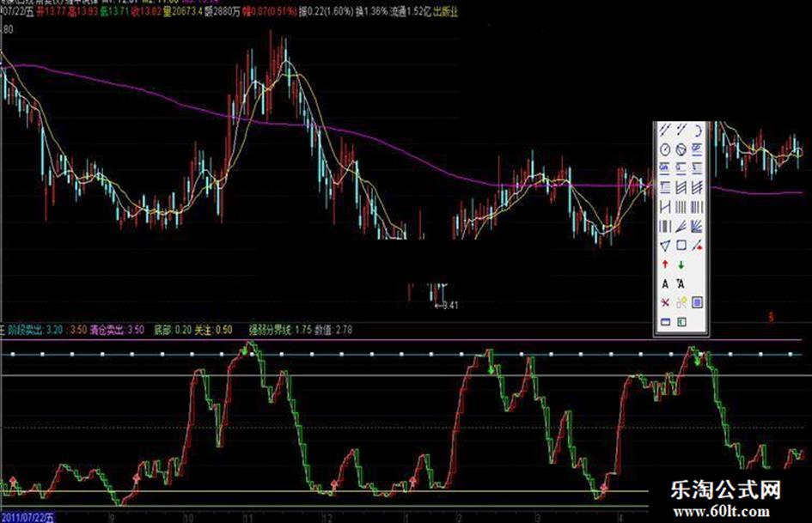The height and width of the screenshot is (523, 812).
Task: Place a green down arrow marker
Action: pyautogui.click(x=681, y=265)
